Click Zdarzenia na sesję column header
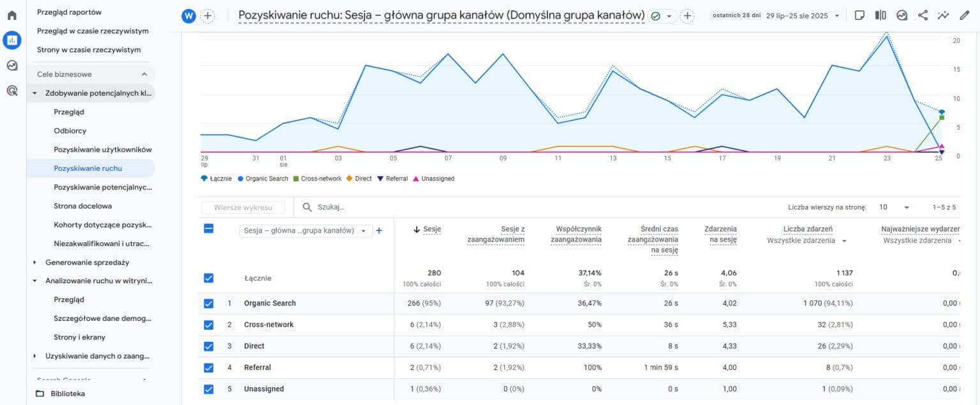Viewport: 980px width, 405px height. pos(720,234)
